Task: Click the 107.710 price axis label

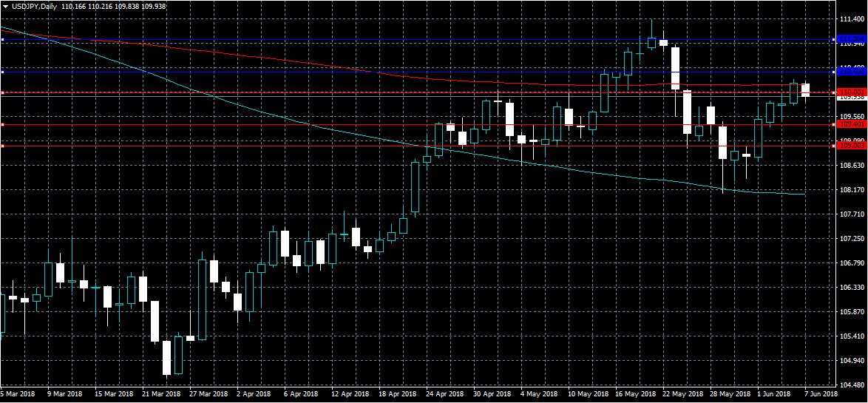Action: tap(852, 214)
